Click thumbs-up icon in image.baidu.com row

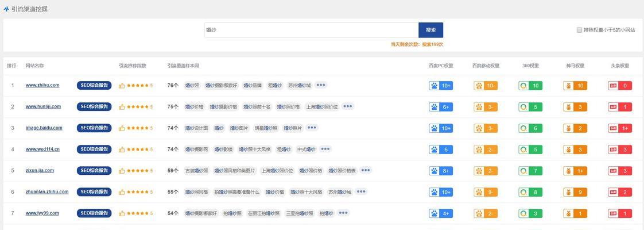point(122,128)
